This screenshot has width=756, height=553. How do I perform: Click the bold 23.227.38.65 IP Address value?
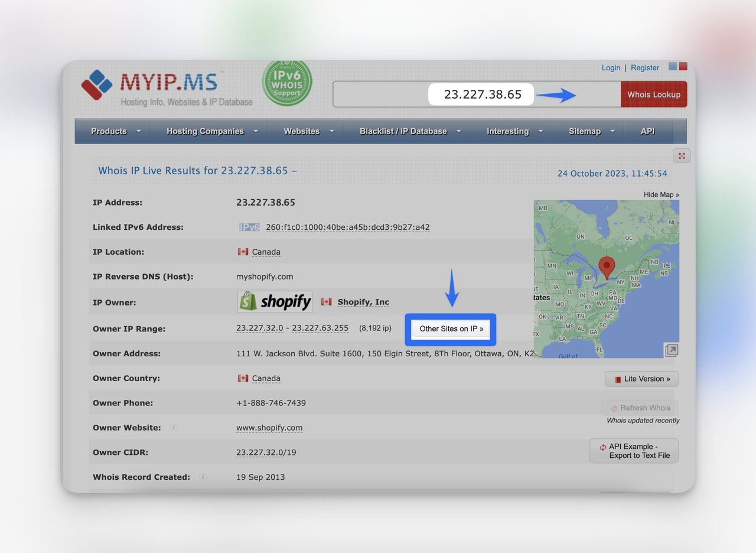[266, 202]
